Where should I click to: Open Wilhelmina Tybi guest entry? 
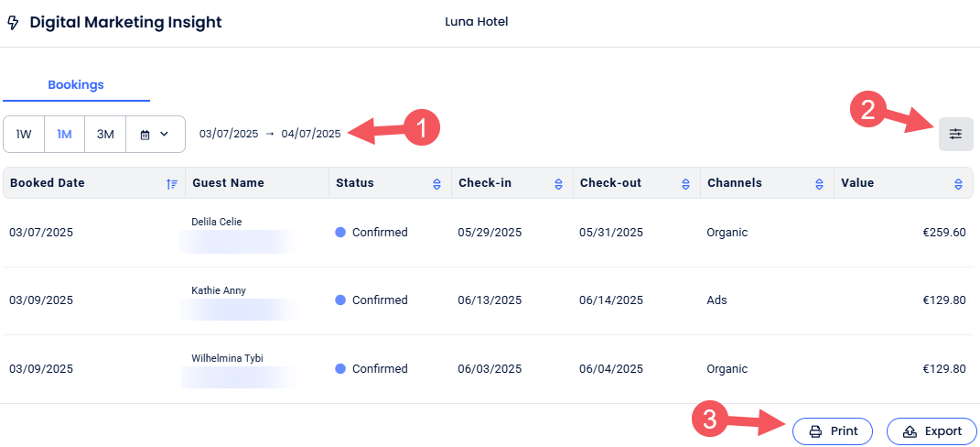click(227, 358)
